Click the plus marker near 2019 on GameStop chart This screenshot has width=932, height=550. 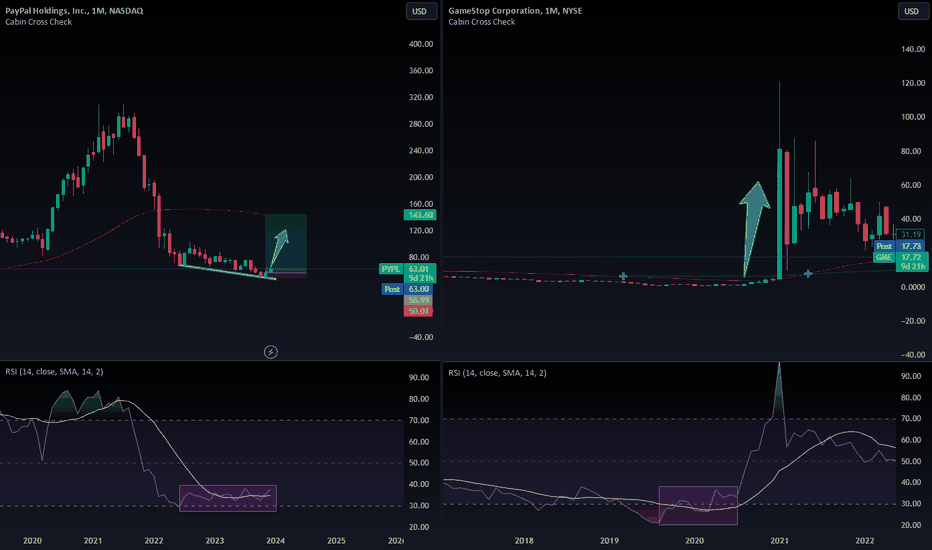623,276
